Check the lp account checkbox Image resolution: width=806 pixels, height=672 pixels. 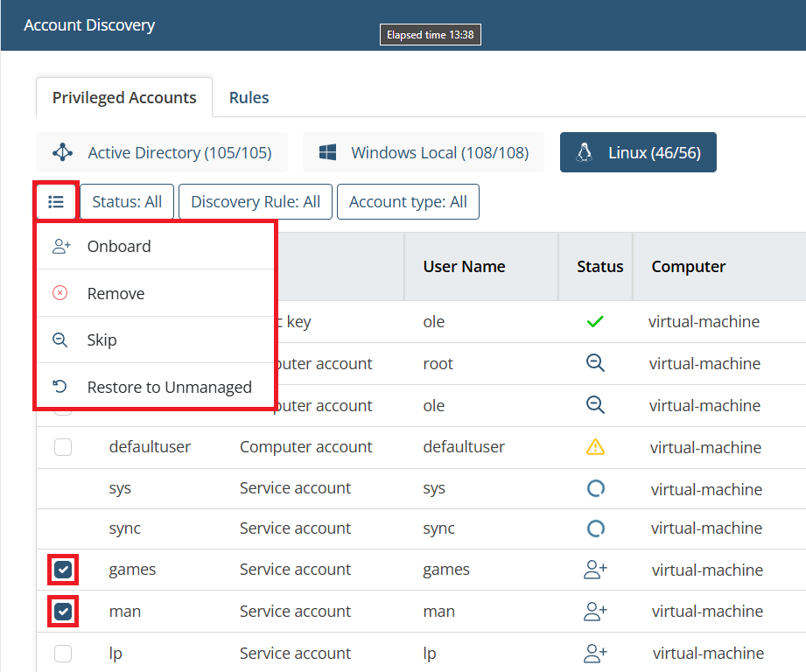click(63, 653)
